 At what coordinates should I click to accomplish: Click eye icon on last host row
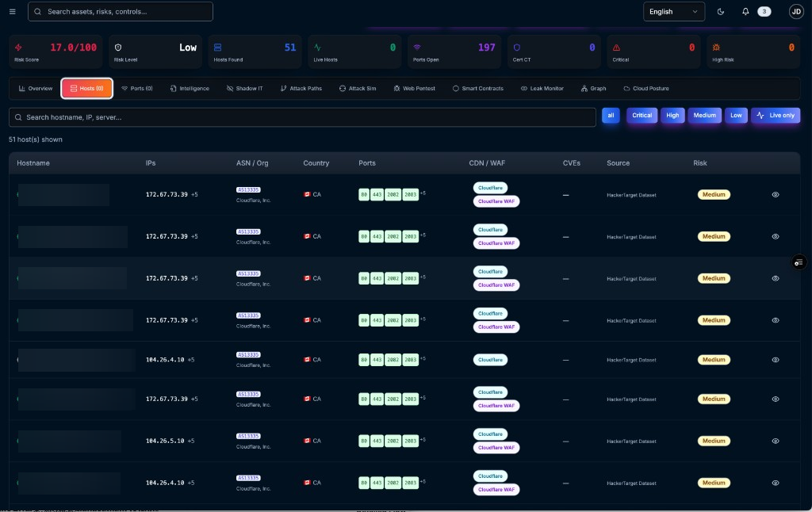776,483
